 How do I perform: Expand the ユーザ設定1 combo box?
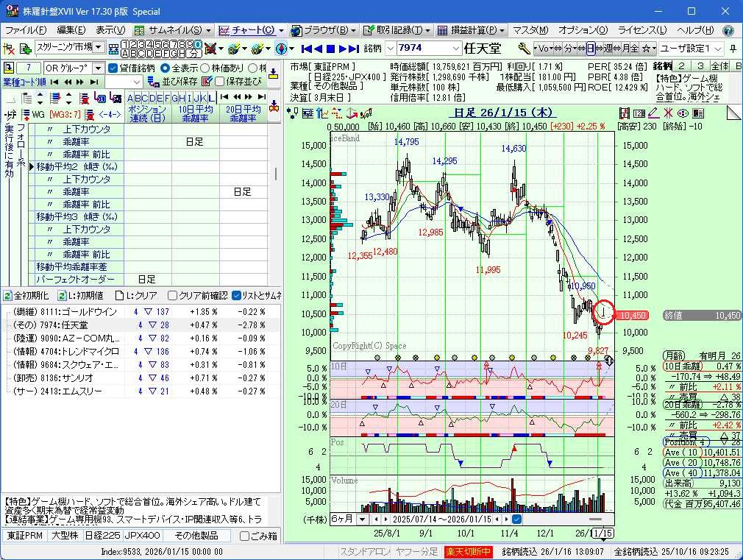click(x=718, y=49)
